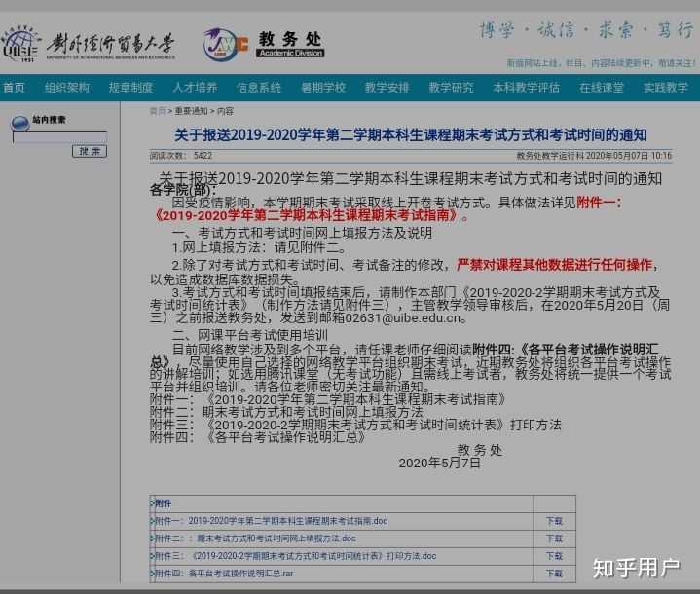Click the 2020年5月7日 signature date
Viewport: 700px width, 594px height.
coord(439,464)
